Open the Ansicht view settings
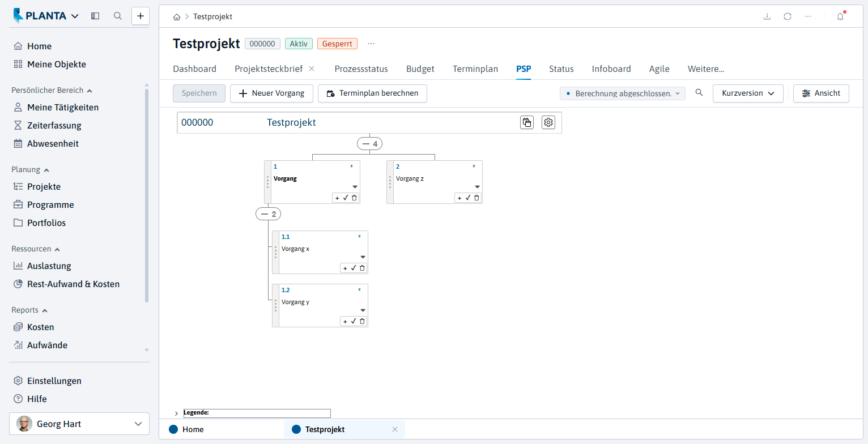Viewport: 868px width, 444px height. pos(821,93)
